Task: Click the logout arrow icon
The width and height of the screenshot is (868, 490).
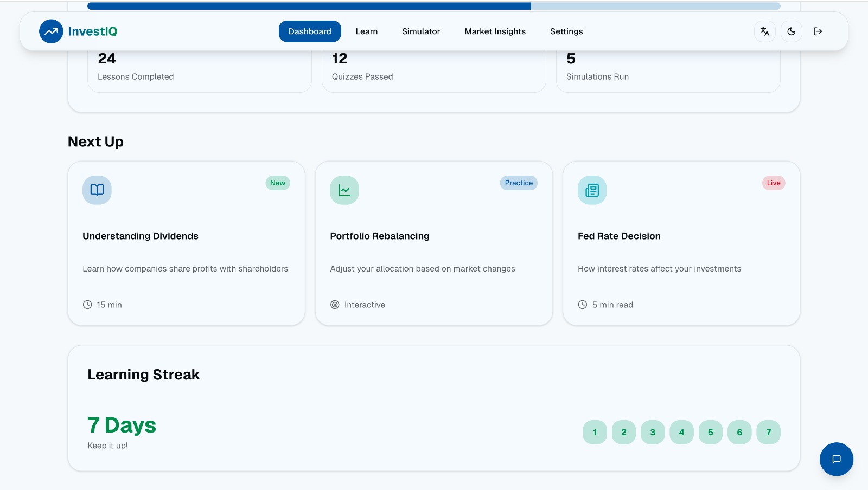Action: (818, 31)
